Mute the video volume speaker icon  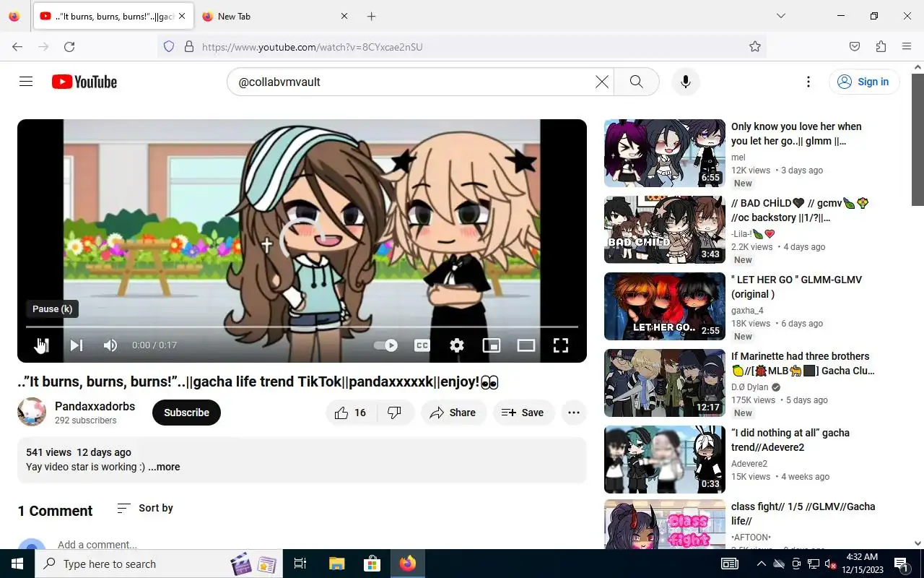(x=110, y=345)
